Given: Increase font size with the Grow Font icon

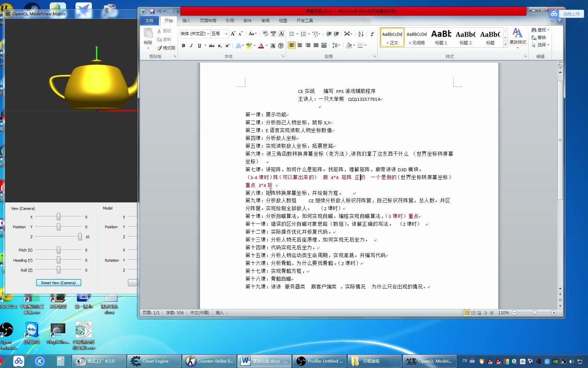Looking at the screenshot, I should 233,34.
